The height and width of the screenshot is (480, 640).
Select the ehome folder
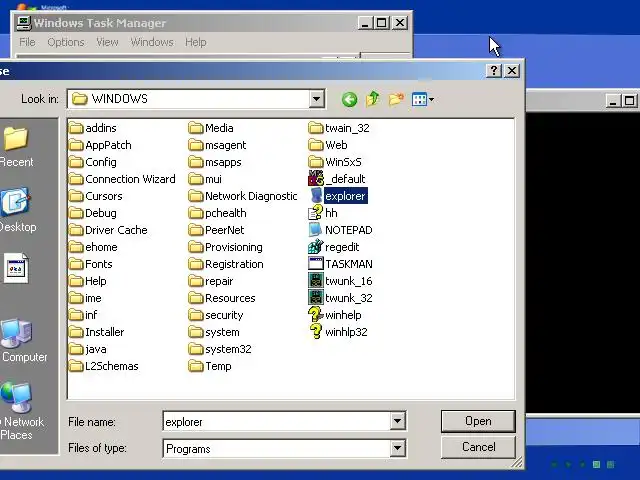[x=93, y=247]
